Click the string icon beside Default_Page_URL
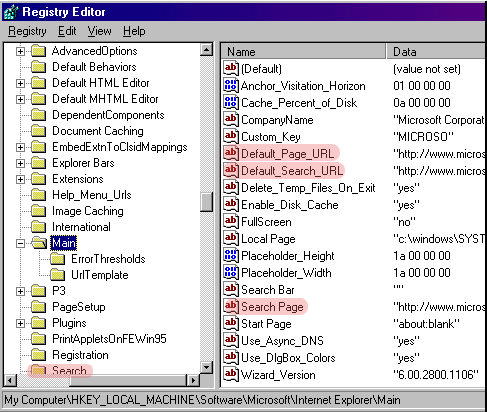Screen dimensions: 487x412 231,153
